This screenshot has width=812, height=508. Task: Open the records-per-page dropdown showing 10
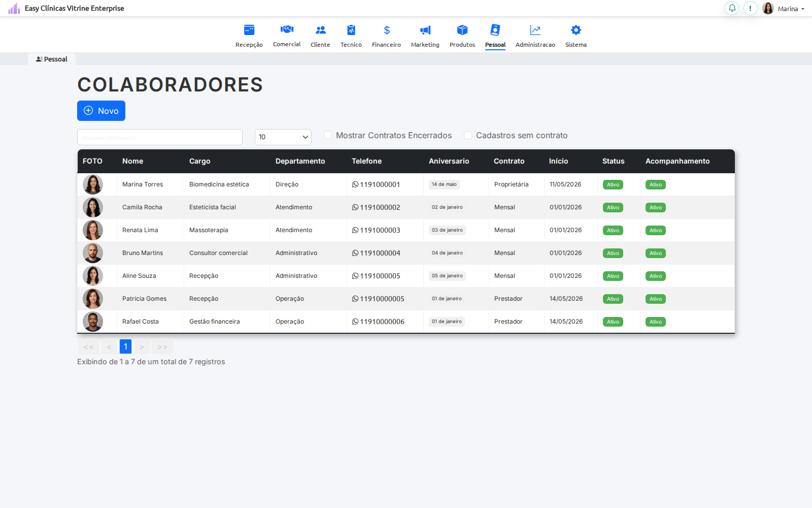(283, 137)
